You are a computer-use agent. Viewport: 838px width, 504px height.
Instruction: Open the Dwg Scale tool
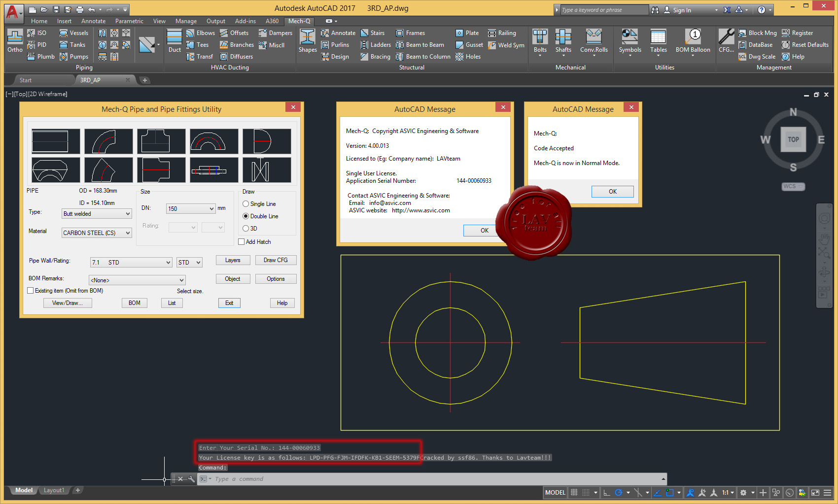[757, 57]
